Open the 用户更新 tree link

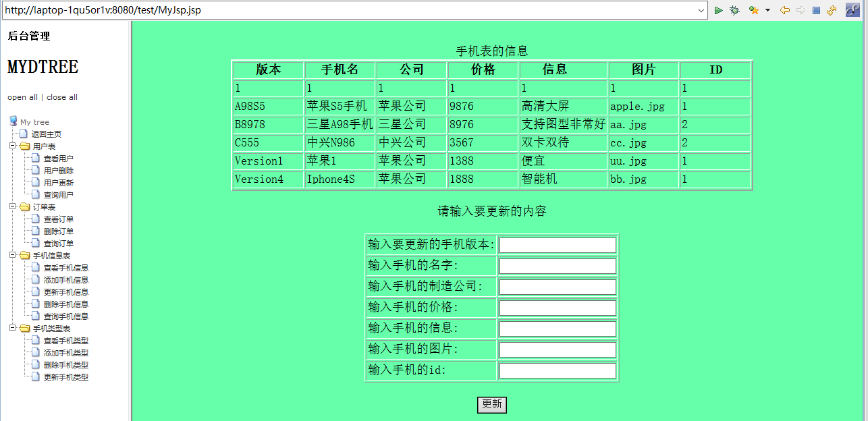click(59, 183)
